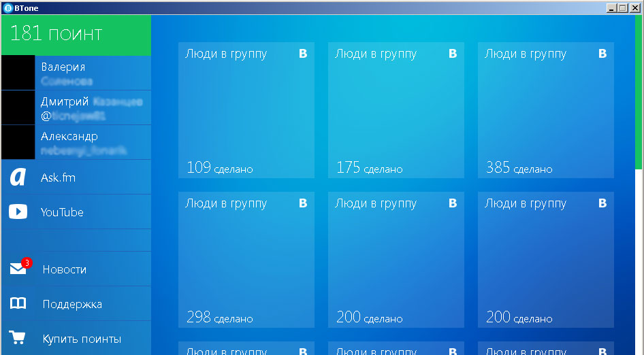Open the Валерия account avatar
This screenshot has height=355, width=644.
18,73
